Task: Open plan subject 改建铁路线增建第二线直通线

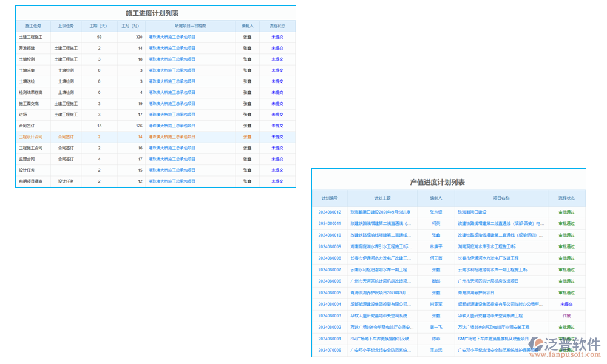Action: point(378,223)
